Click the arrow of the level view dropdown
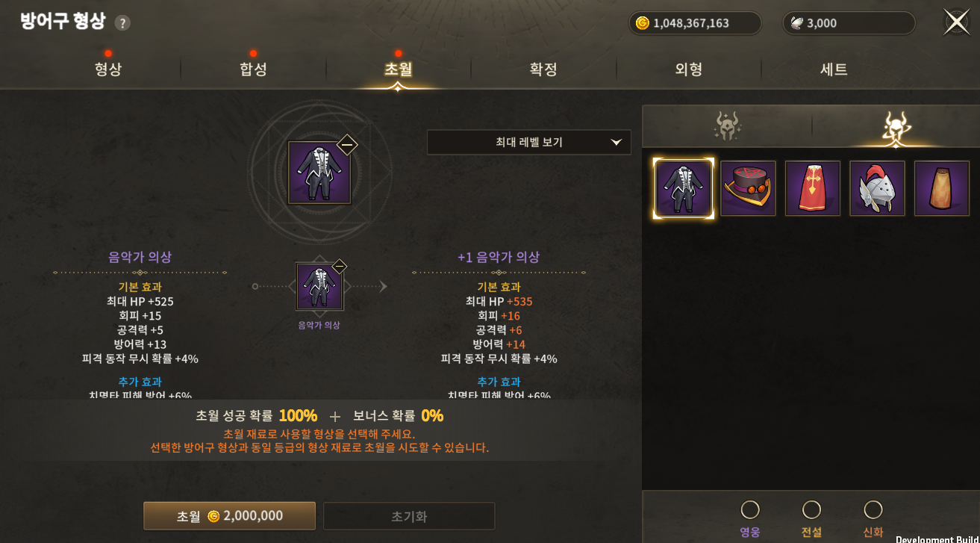This screenshot has height=543, width=980. click(616, 142)
